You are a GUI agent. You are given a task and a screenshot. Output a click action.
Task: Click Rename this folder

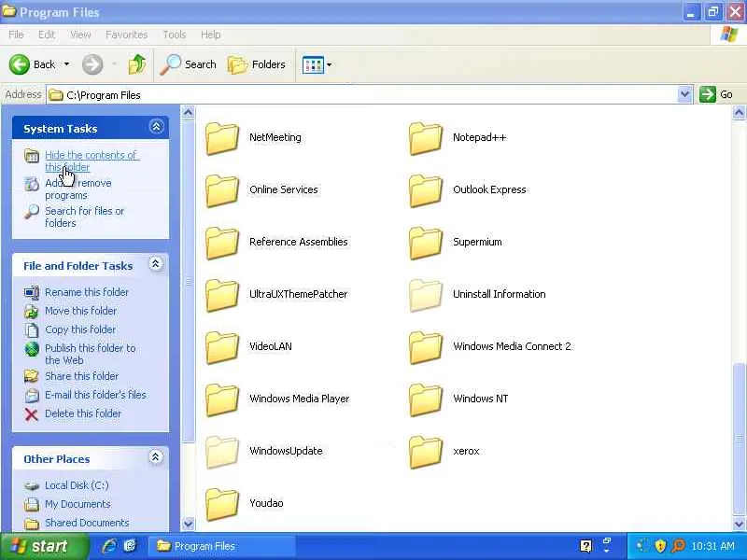click(87, 292)
